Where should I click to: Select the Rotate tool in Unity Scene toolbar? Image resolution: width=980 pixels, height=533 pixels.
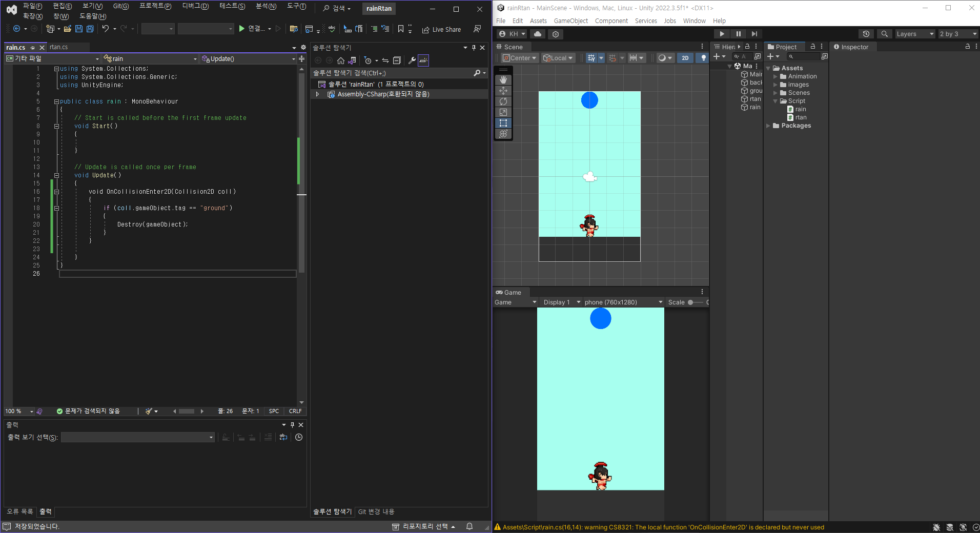pyautogui.click(x=503, y=101)
